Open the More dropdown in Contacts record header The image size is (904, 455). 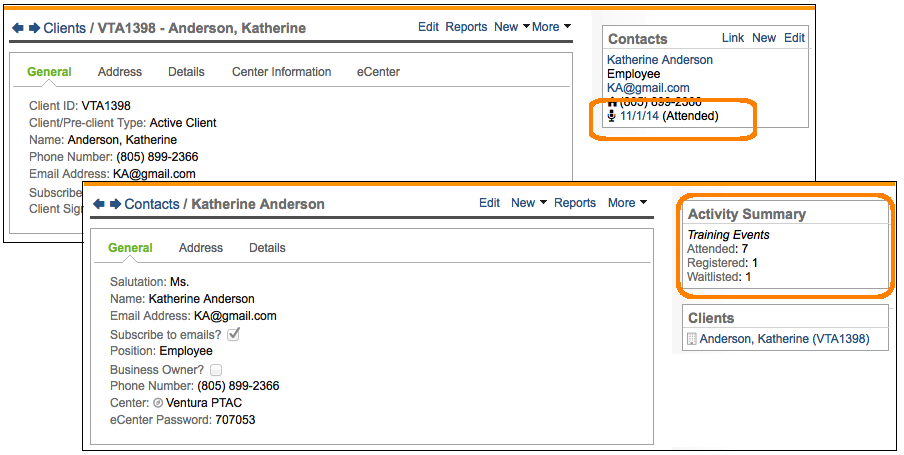tap(627, 203)
